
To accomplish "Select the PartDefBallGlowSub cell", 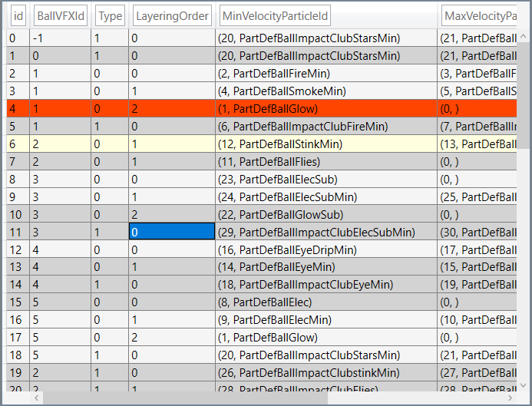I will 326,214.
